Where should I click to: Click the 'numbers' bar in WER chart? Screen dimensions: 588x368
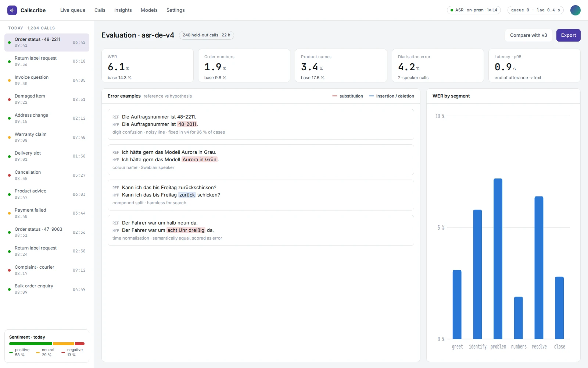point(518,318)
